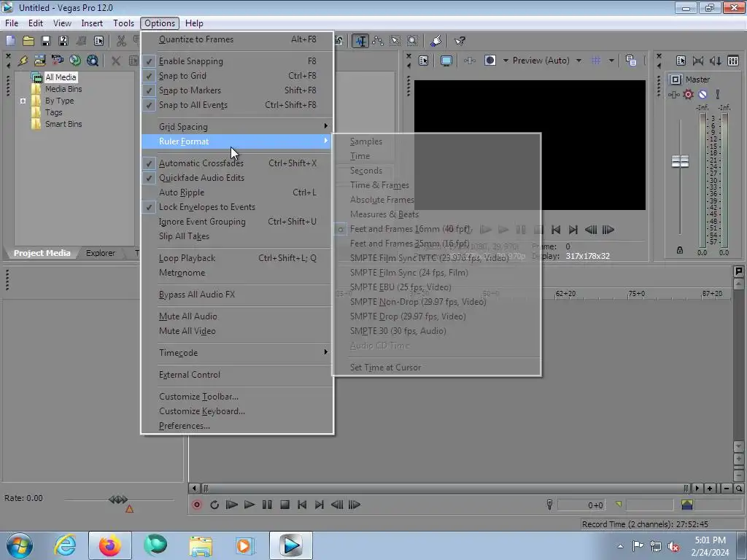Select Feet and Frames 16mm ruler format

click(437, 229)
